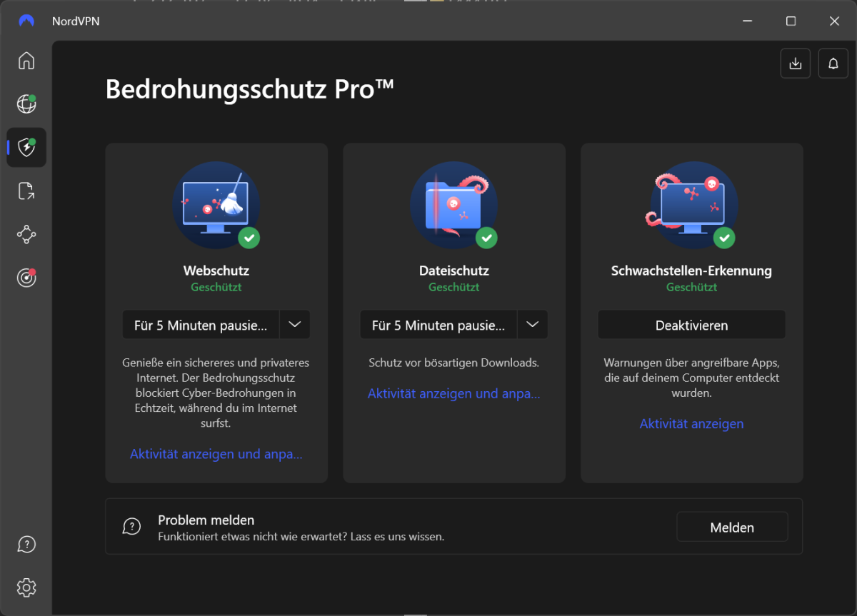Click the Problem melden speech bubble icon
This screenshot has width=857, height=616.
[x=131, y=526]
